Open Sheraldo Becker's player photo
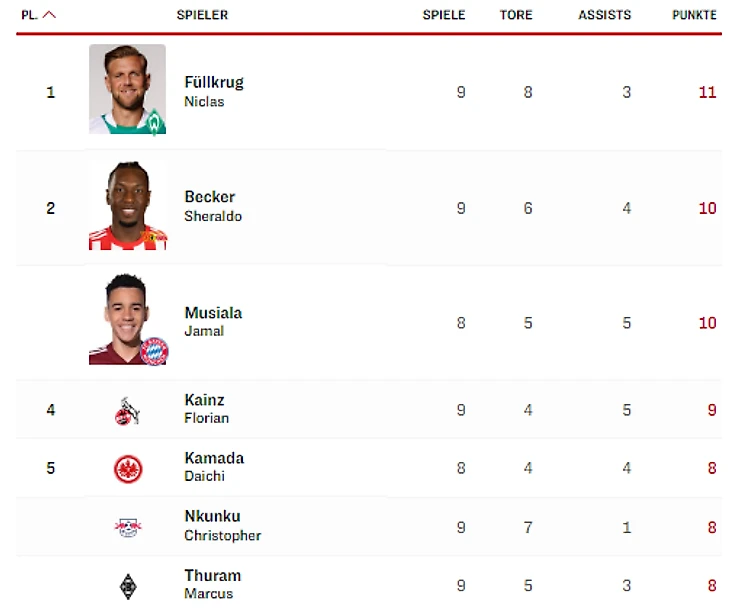 (127, 206)
